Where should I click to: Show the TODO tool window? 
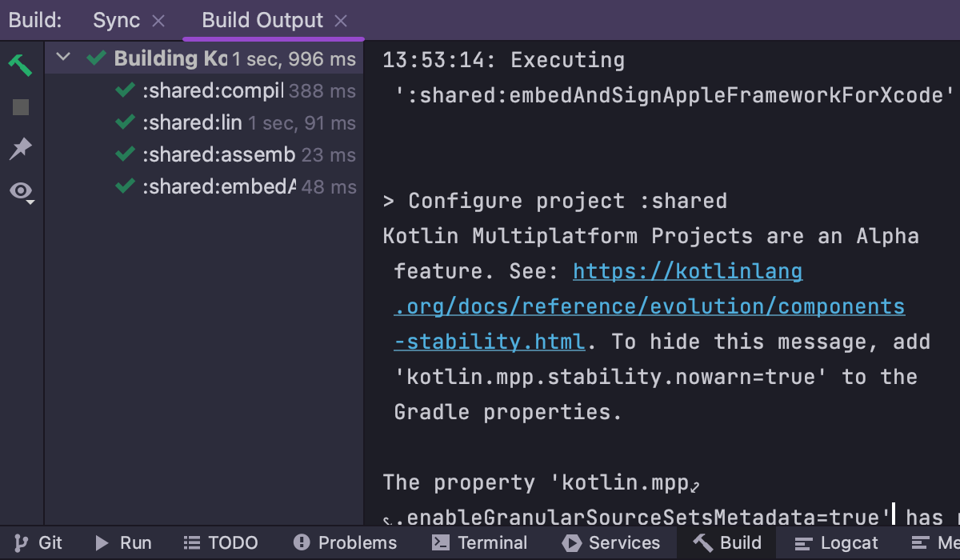click(221, 543)
